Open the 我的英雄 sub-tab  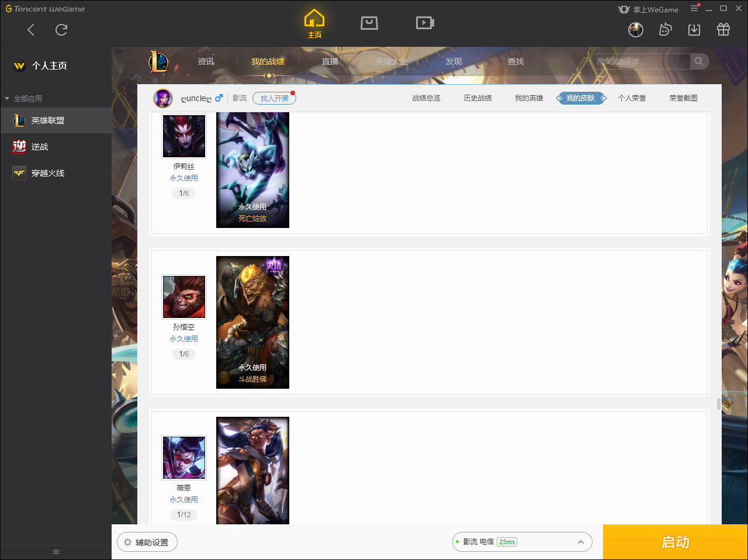coord(529,98)
